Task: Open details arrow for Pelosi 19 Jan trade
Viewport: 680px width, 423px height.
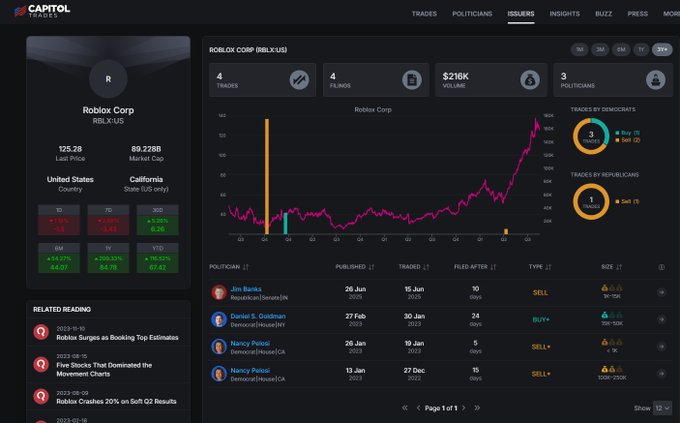Action: click(661, 346)
